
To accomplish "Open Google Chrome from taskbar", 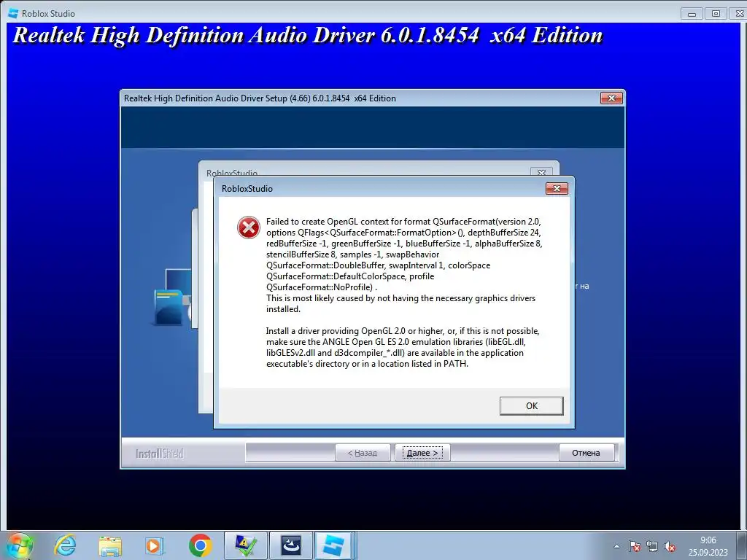I will coord(200,545).
